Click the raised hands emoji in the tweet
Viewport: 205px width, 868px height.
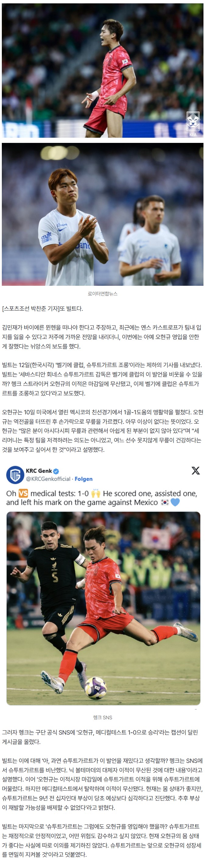[96, 493]
